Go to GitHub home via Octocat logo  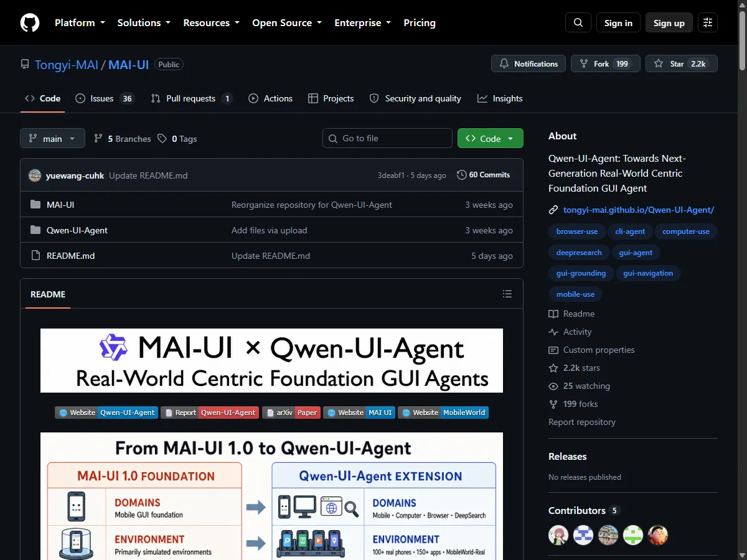click(x=30, y=23)
